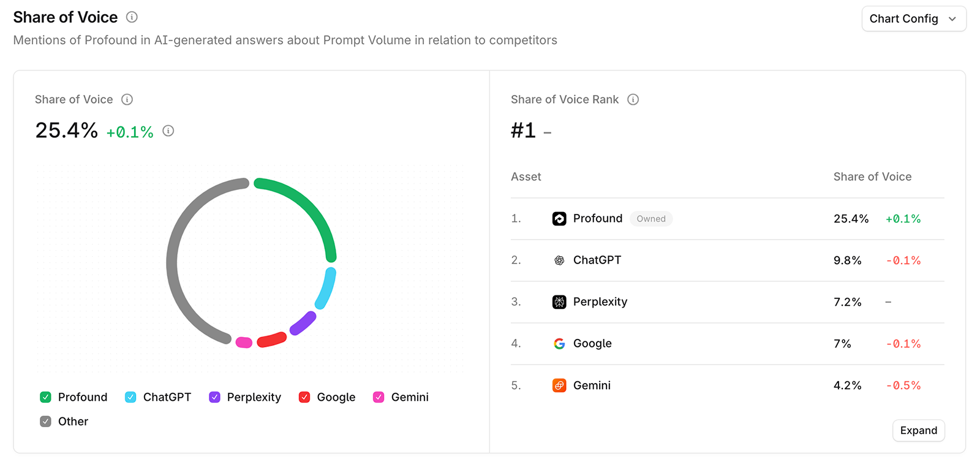Toggle the ChatGPT legend checkbox
The image size is (980, 467).
[129, 397]
